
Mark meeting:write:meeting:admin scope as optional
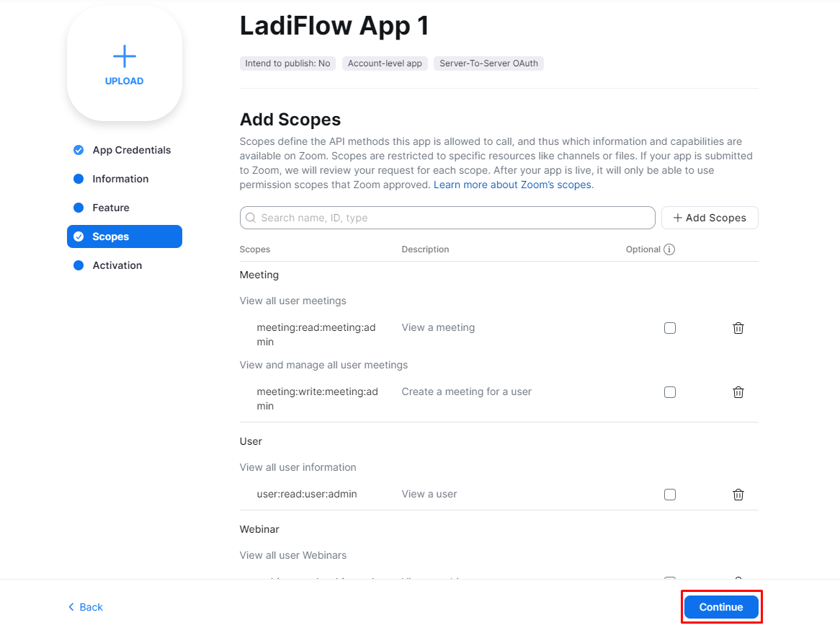(x=670, y=392)
